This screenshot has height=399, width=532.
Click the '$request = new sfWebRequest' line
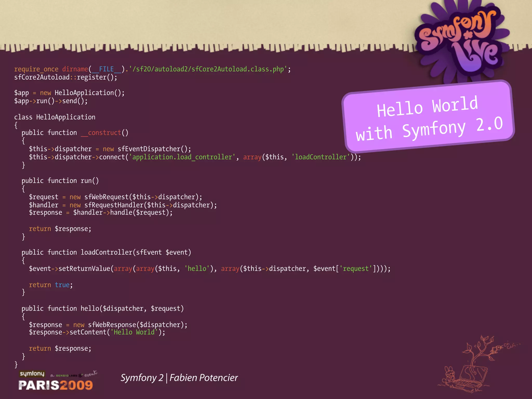click(x=115, y=197)
